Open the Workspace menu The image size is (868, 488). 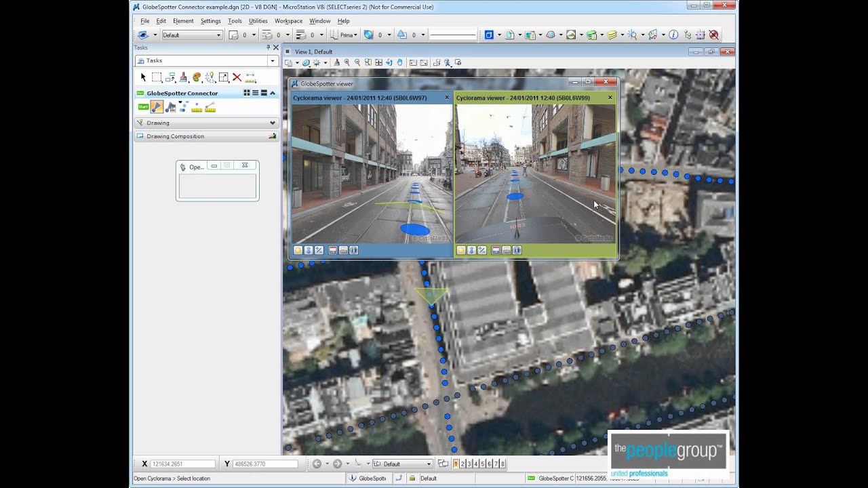[x=288, y=21]
